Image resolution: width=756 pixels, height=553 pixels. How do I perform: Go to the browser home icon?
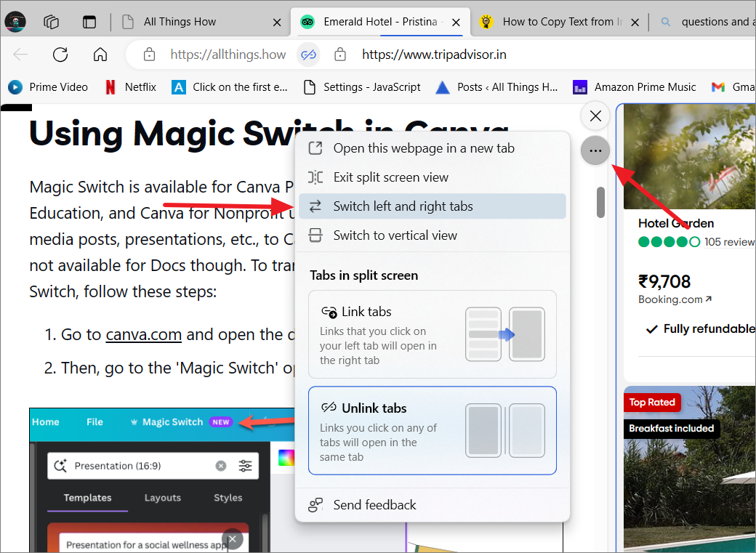pos(100,55)
